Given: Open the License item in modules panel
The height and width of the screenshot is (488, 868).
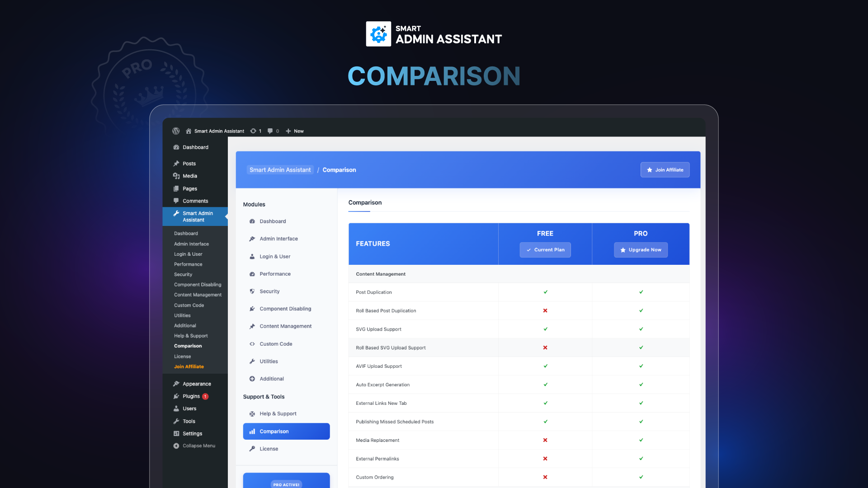Looking at the screenshot, I should (x=269, y=449).
